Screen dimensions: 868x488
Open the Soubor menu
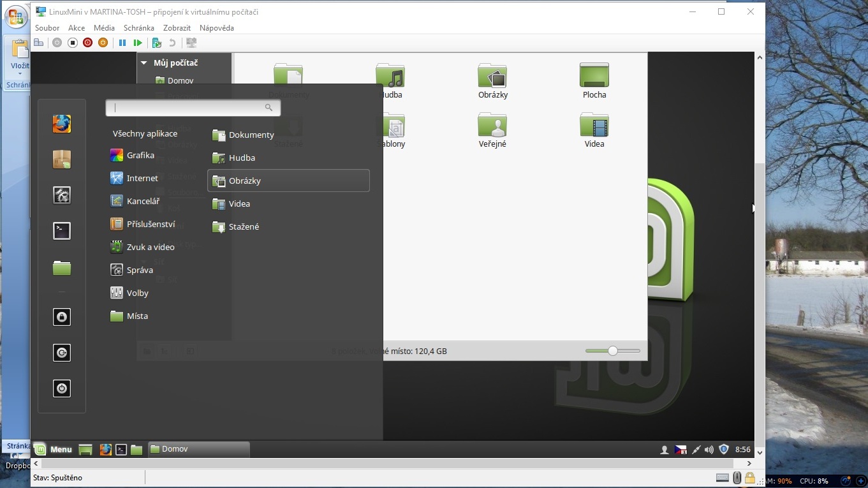click(47, 28)
